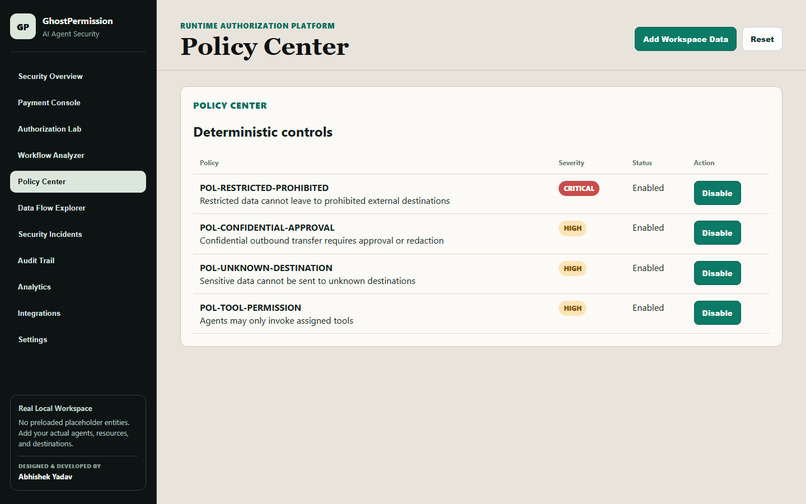Screen dimensions: 806x504
Task: Click the Severity column header
Action: (x=572, y=163)
